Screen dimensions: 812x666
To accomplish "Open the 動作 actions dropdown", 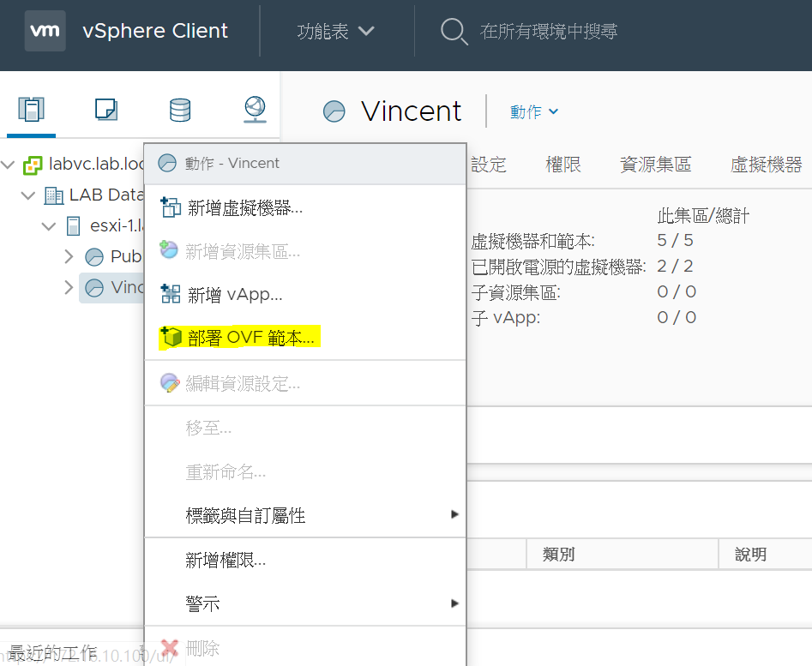I will click(534, 111).
